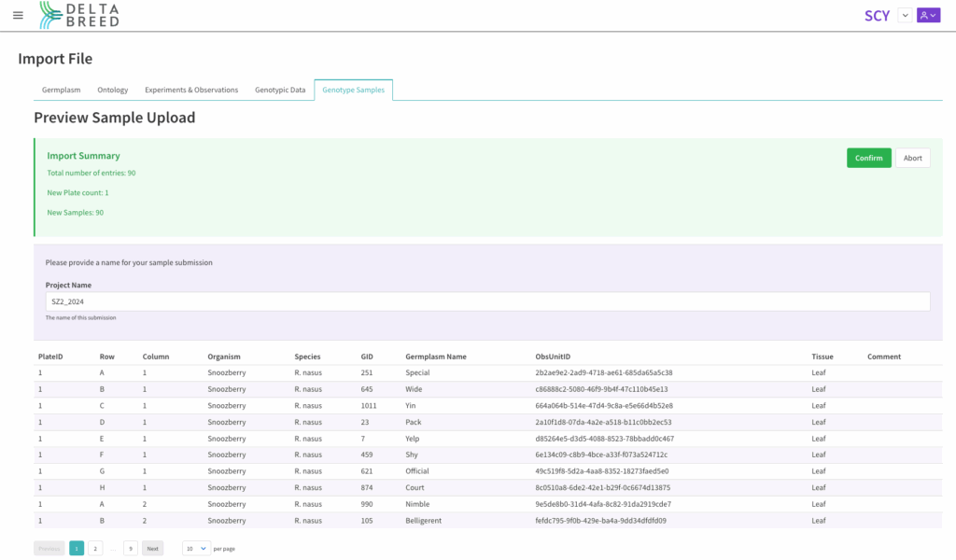This screenshot has height=560, width=956.
Task: Expand the SCY program selector dropdown
Action: pos(904,15)
